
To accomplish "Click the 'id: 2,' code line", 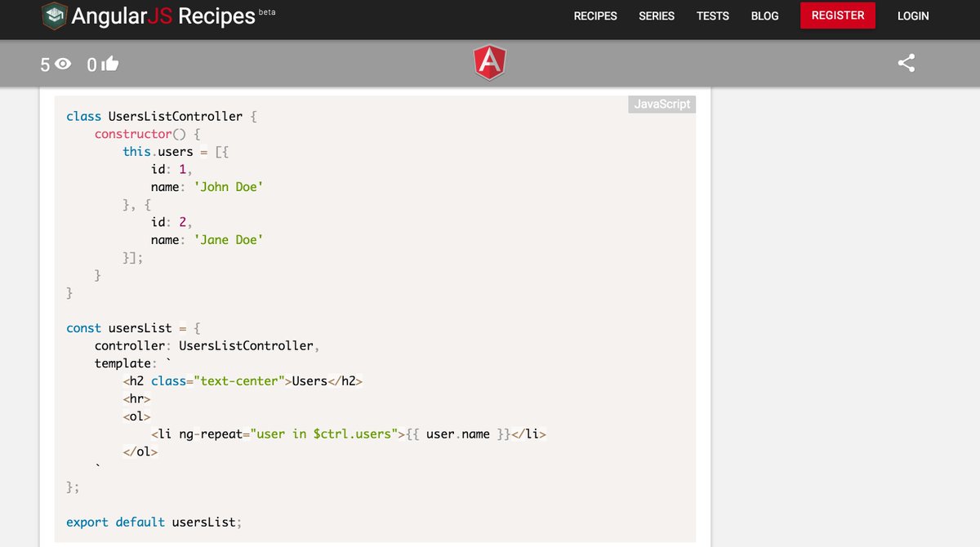I will click(x=171, y=222).
